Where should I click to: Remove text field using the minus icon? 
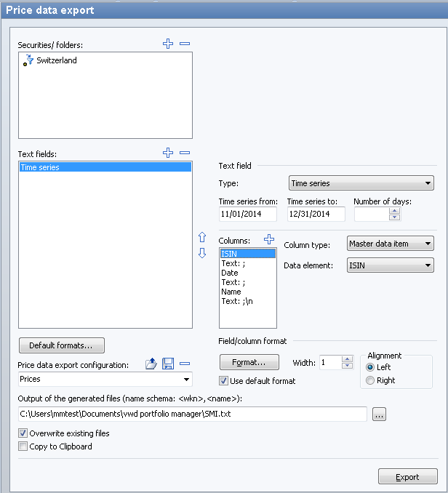click(x=185, y=153)
